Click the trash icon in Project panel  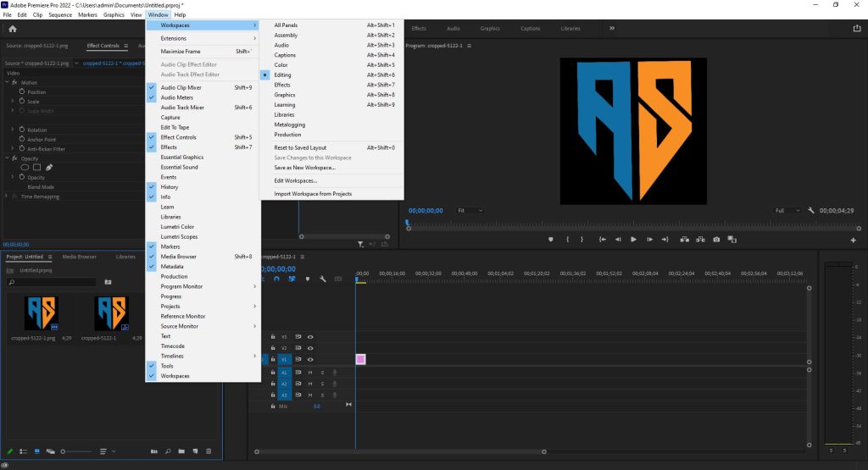click(209, 451)
